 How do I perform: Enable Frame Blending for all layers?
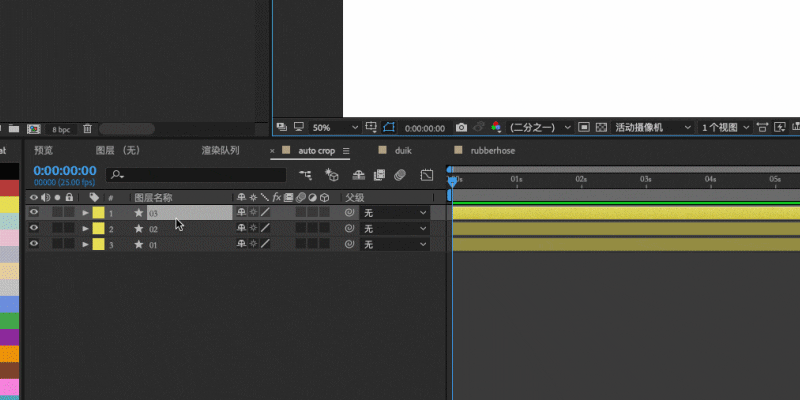(x=379, y=175)
